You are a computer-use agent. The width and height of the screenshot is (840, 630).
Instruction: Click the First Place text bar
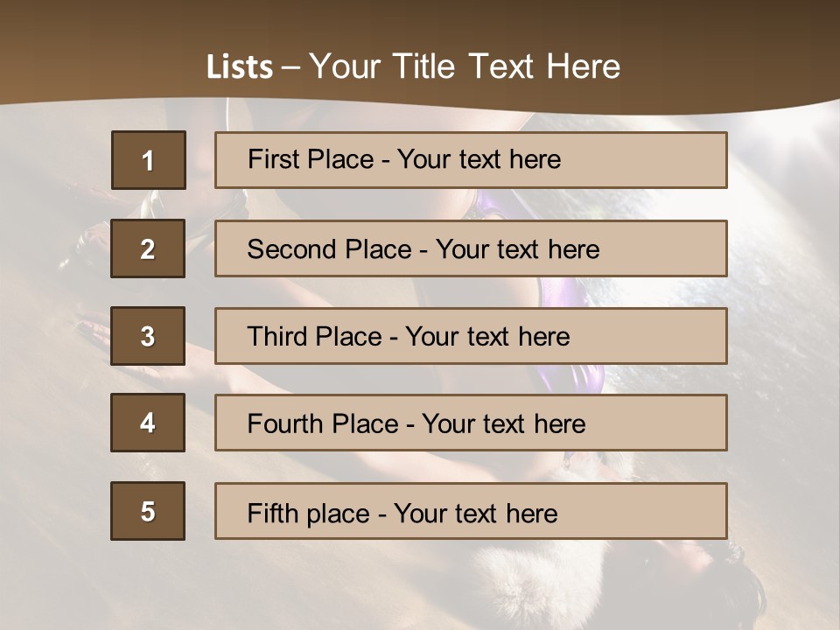click(x=471, y=160)
